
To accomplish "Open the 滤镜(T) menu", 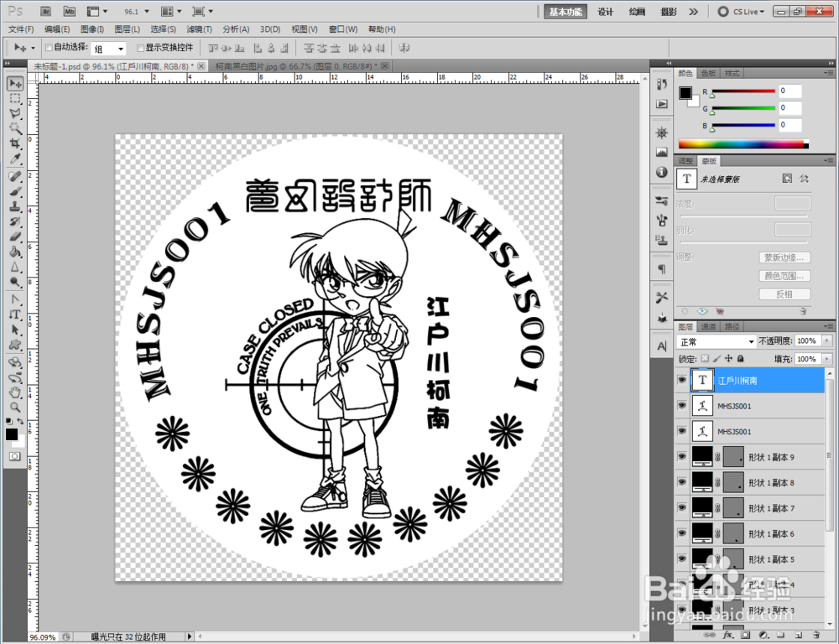I will coord(199,29).
